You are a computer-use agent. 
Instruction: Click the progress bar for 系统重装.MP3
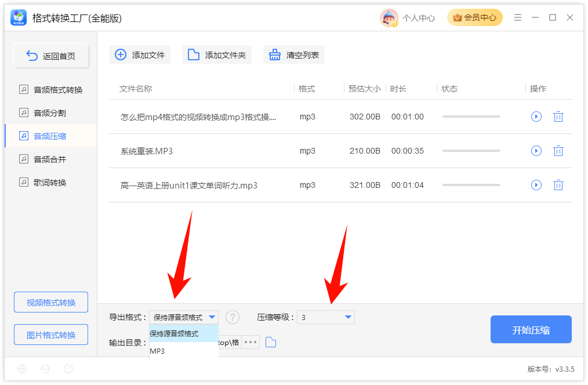(471, 151)
